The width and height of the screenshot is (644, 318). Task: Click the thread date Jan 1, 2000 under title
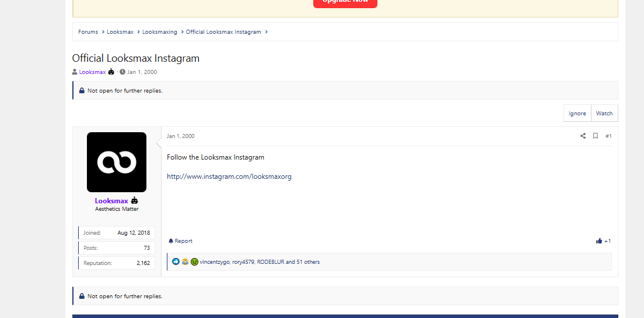coord(142,72)
